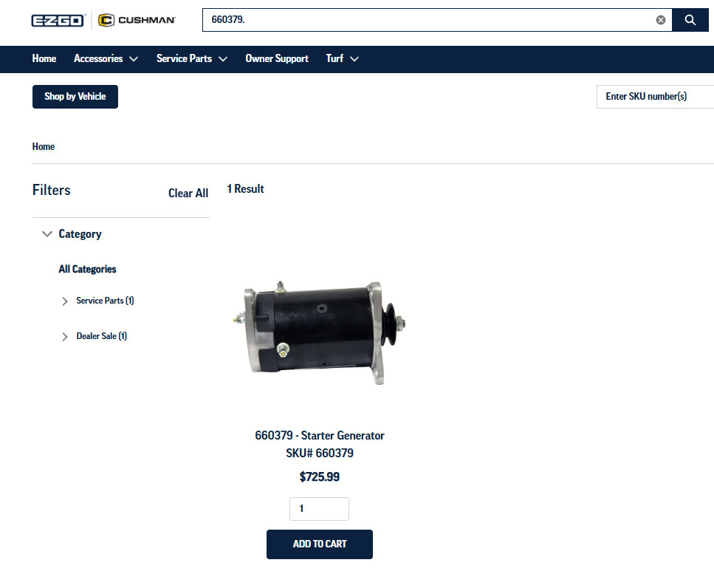Click the quantity input box
This screenshot has width=714, height=588.
click(x=319, y=509)
